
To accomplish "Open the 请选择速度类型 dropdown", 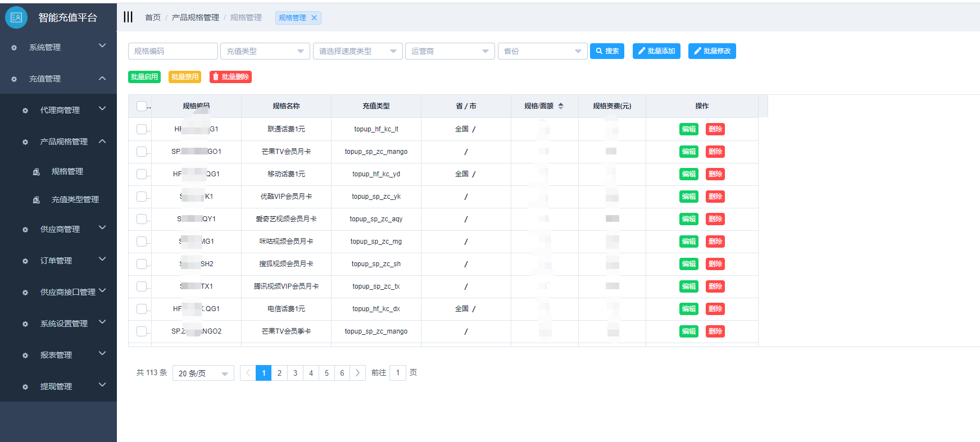I will coord(357,51).
